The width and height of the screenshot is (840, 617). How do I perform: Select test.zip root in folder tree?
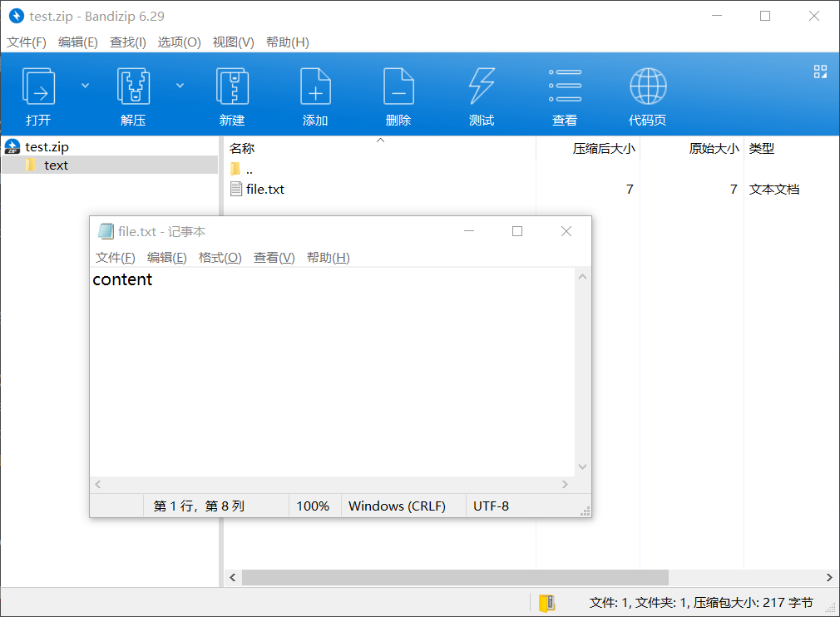(47, 146)
